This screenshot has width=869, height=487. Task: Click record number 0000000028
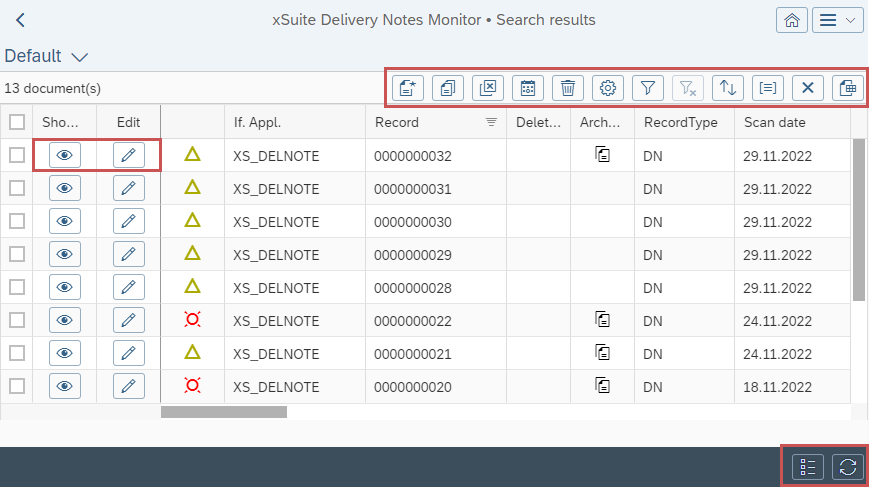tap(413, 288)
